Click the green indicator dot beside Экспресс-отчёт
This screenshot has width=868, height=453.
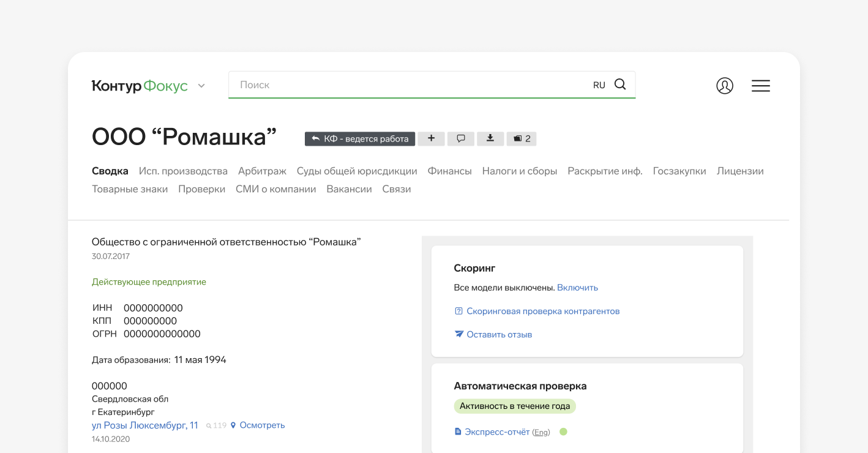[x=563, y=432]
